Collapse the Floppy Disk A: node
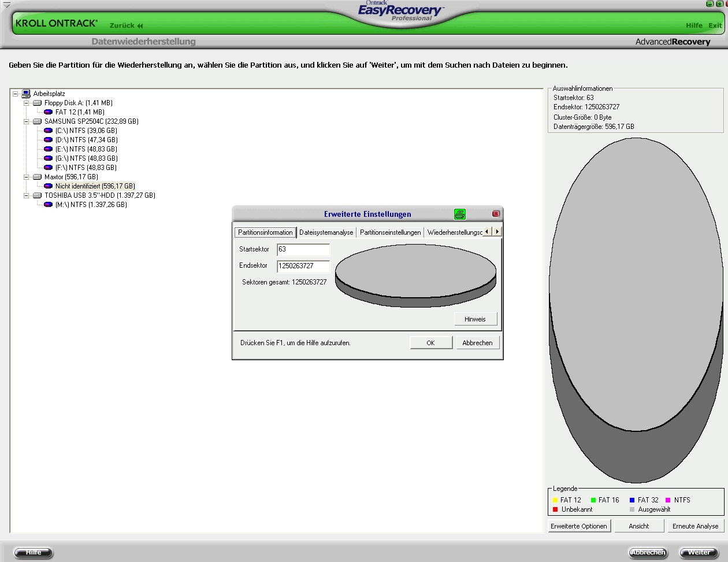Viewport: 728px width, 562px height. 27,103
